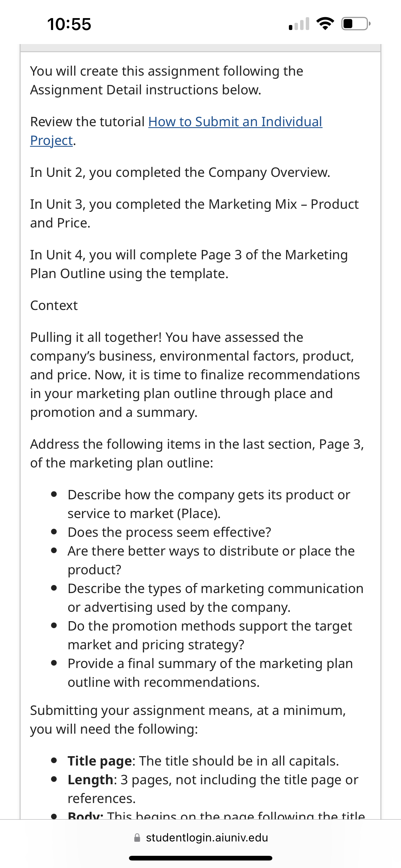The height and width of the screenshot is (868, 401).
Task: Tap the home indicator bar at bottom
Action: (x=201, y=858)
